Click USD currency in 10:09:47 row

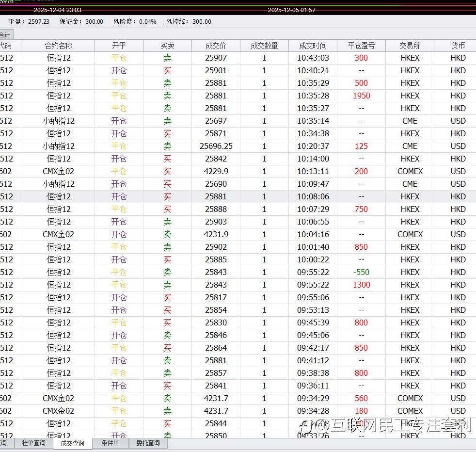tap(458, 184)
